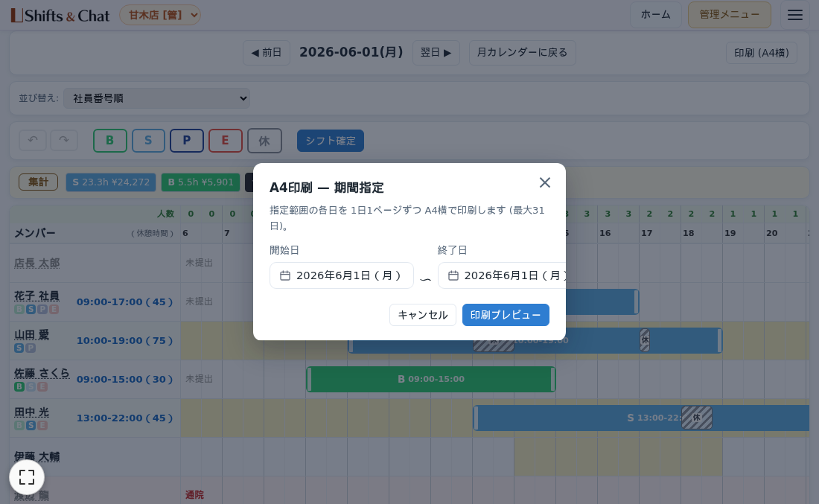Open 管理メニュー
Viewport: 819px width, 504px height.
(x=730, y=15)
